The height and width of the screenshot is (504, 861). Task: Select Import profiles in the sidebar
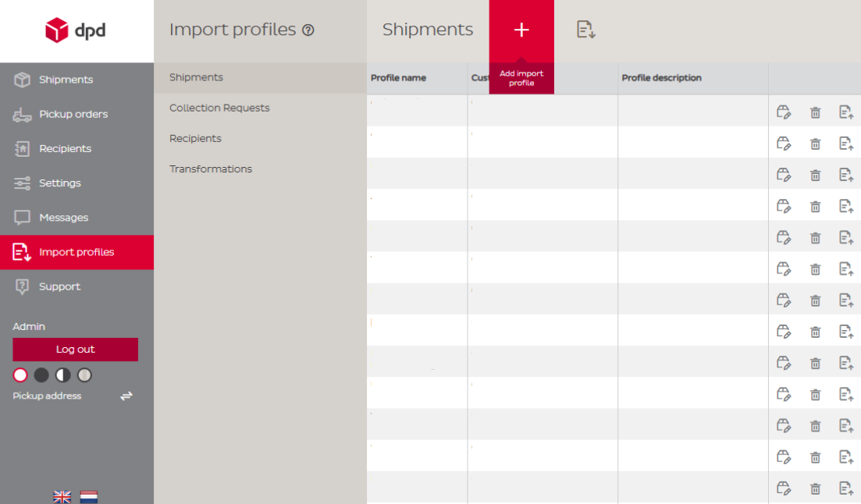pyautogui.click(x=76, y=253)
